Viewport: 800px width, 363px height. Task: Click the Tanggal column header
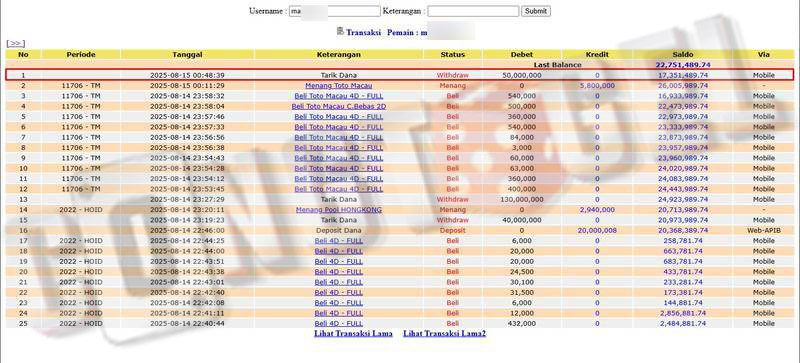187,55
